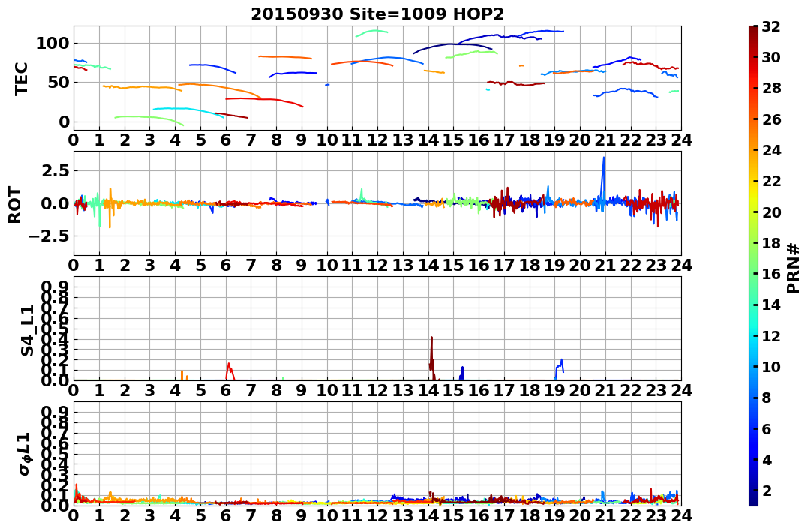Image resolution: width=808 pixels, height=532 pixels.
Task: Click colorbar tick label 10
Action: coord(771,366)
